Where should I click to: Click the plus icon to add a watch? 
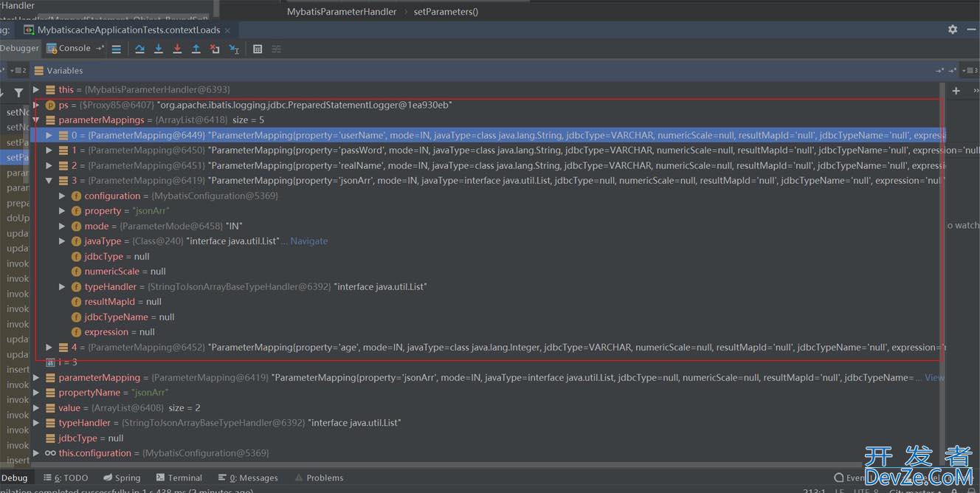point(956,90)
